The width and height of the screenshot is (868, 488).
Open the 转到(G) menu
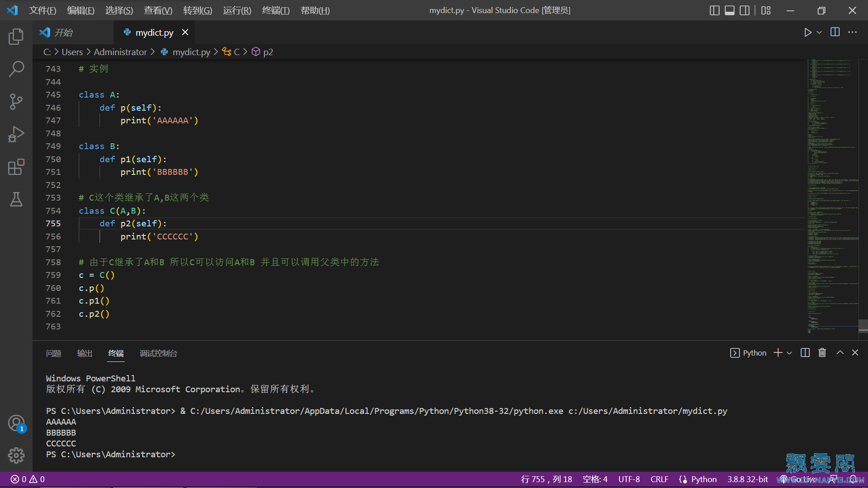[x=198, y=10]
